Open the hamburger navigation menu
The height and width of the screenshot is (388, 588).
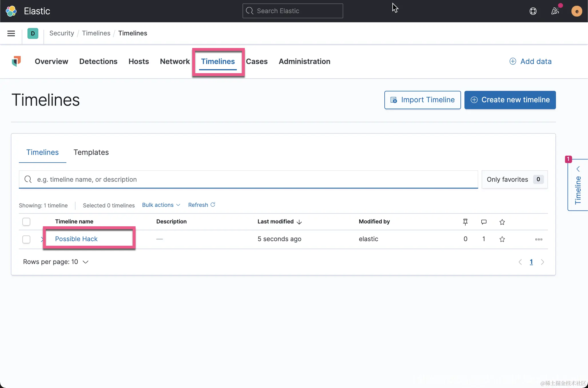11,33
